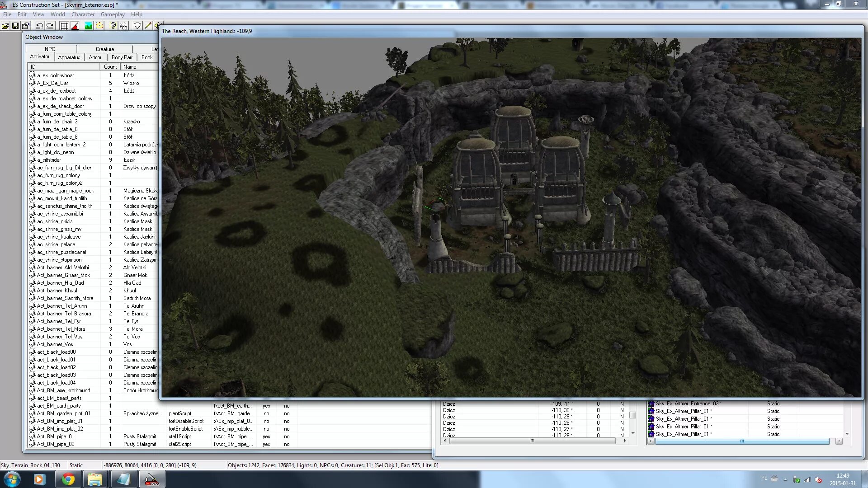Select the Body Part tab
868x488 pixels.
coord(122,57)
